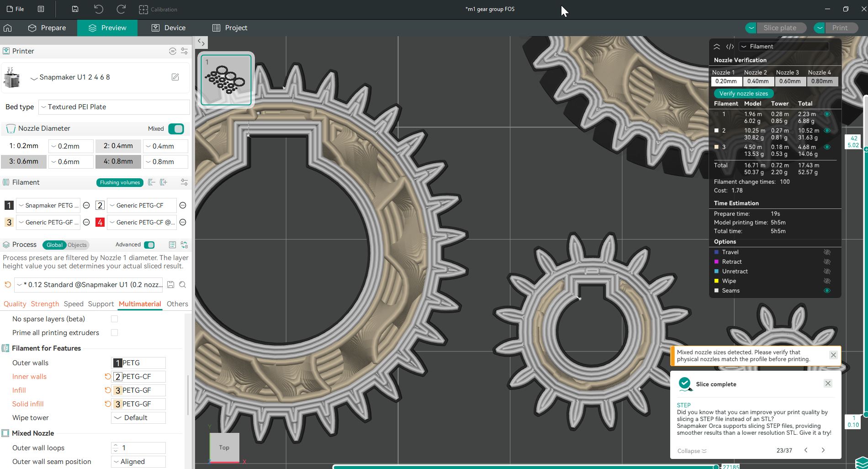Image resolution: width=868 pixels, height=469 pixels.
Task: Click the Slice plate button
Action: [781, 28]
